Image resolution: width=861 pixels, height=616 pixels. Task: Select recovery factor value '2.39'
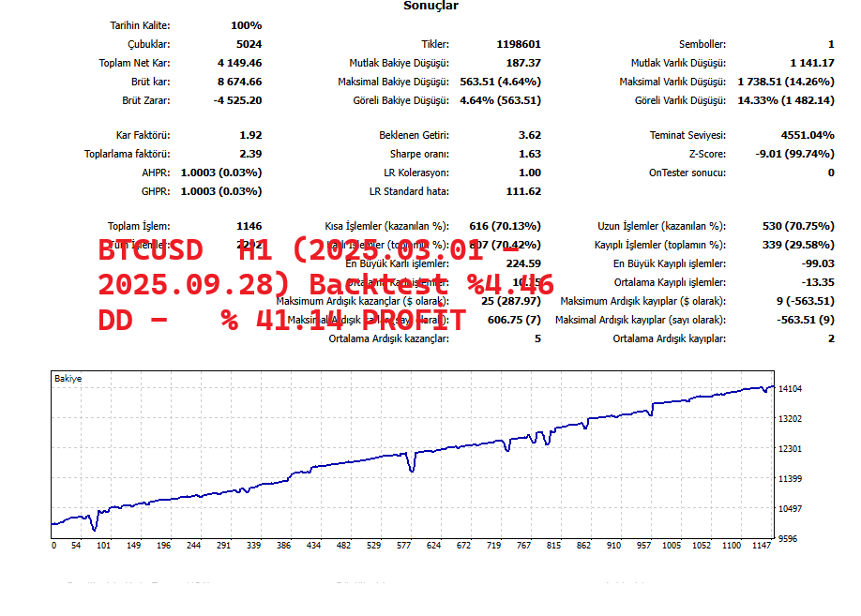pyautogui.click(x=250, y=153)
